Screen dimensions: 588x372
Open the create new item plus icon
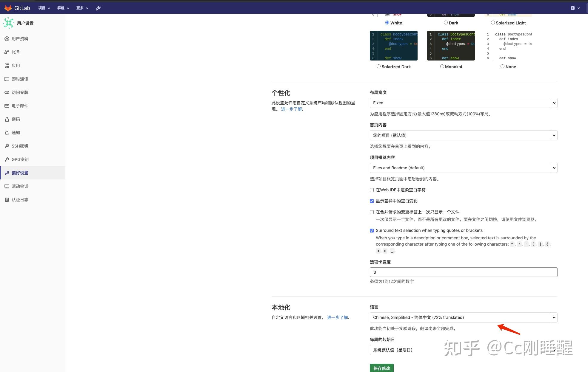572,8
